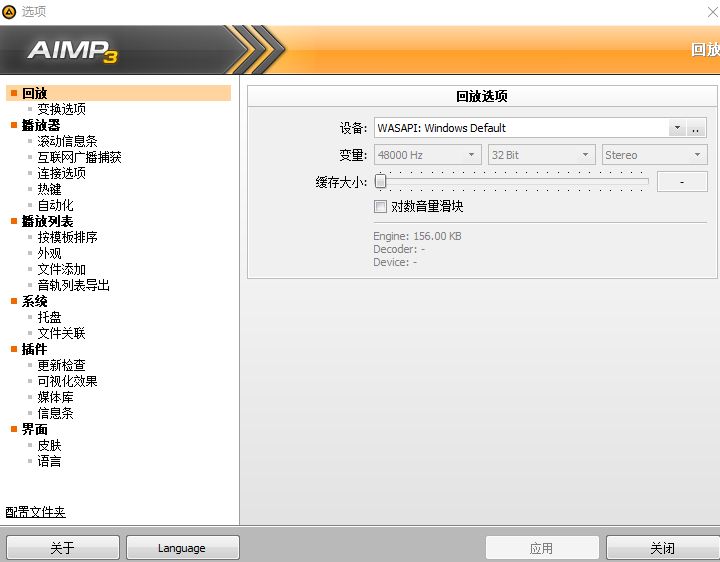Click the Language button
Viewport: 720px width, 562px height.
point(183,548)
